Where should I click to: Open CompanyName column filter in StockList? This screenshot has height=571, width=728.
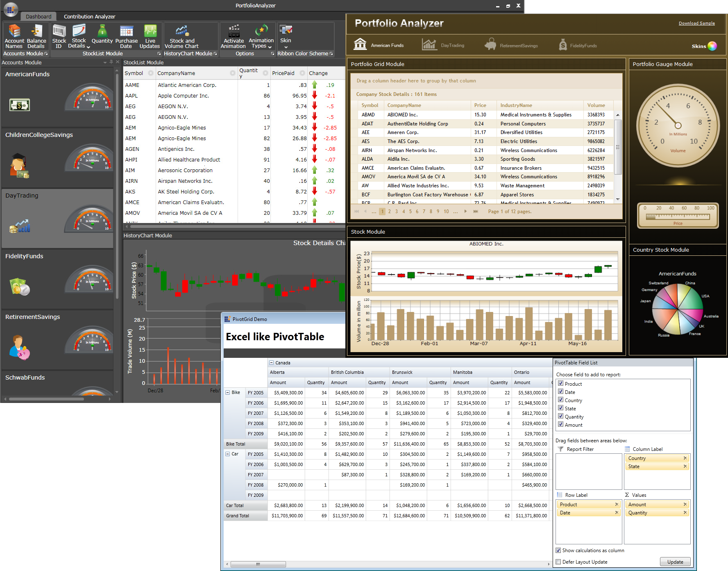232,73
